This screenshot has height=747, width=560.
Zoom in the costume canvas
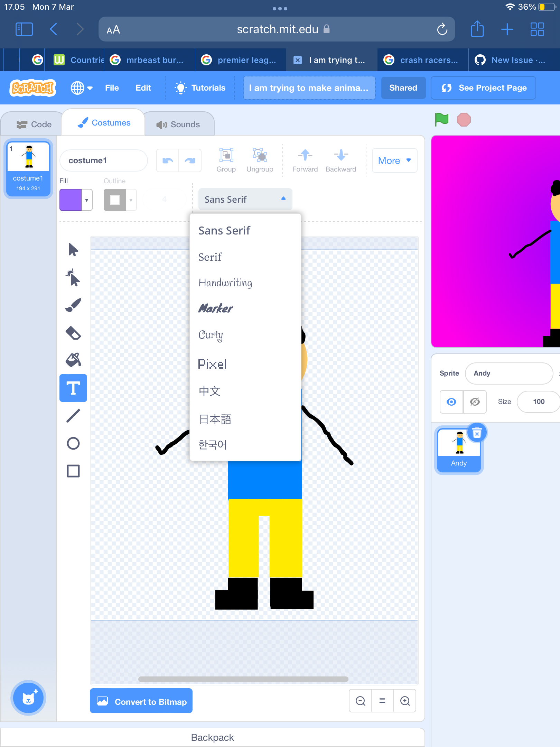point(405,701)
